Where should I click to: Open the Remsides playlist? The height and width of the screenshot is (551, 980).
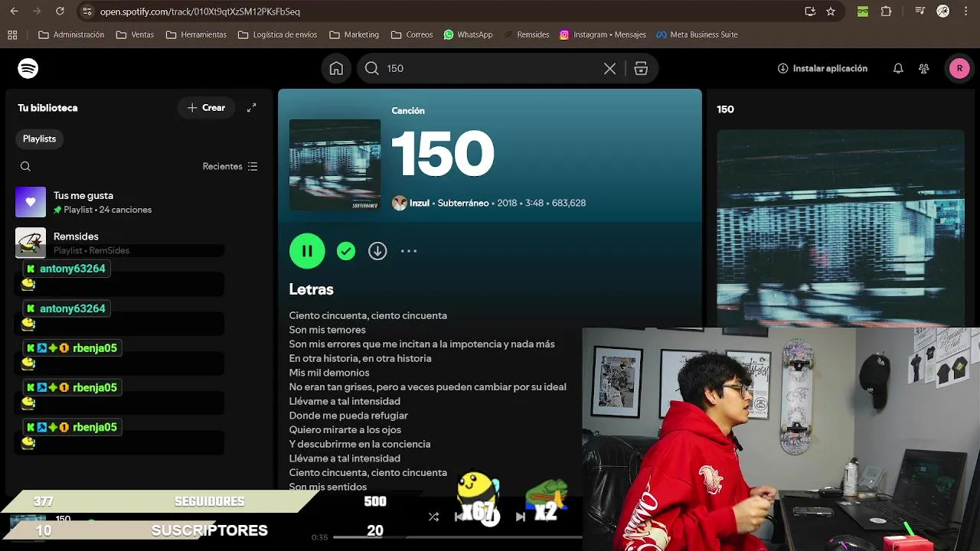click(138, 243)
